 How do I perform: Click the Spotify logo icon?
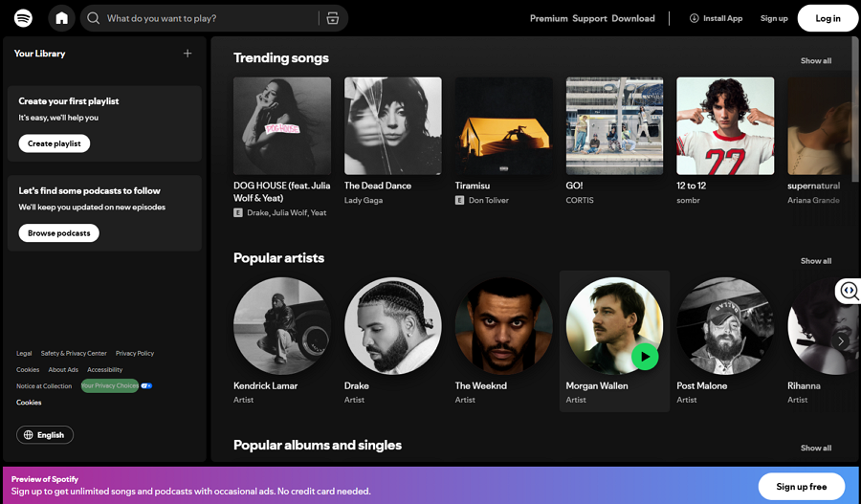pyautogui.click(x=23, y=18)
